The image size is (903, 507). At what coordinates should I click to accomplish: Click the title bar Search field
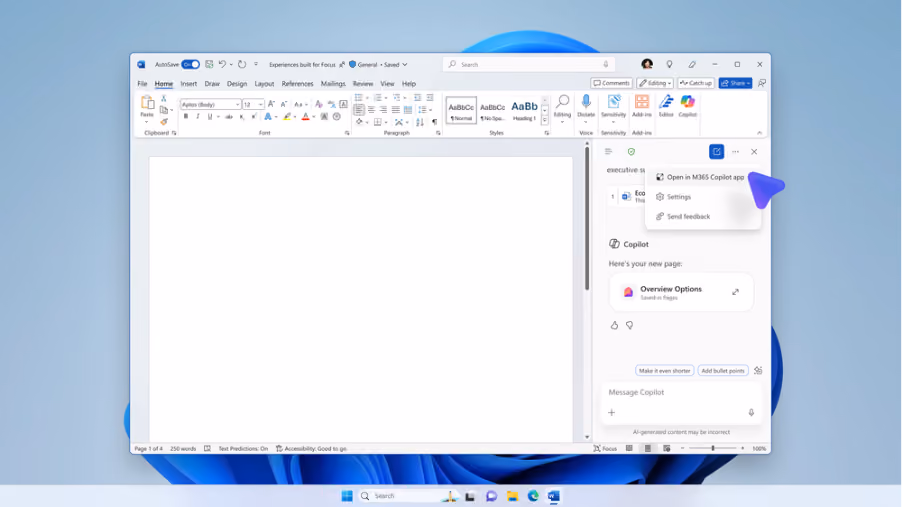click(529, 65)
